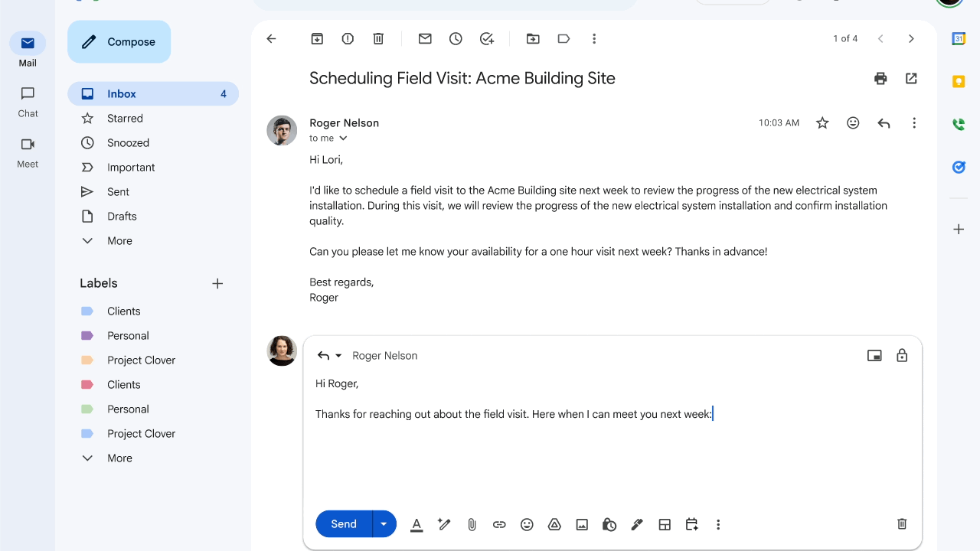The width and height of the screenshot is (980, 551).
Task: Open text formatting and color options
Action: [416, 524]
